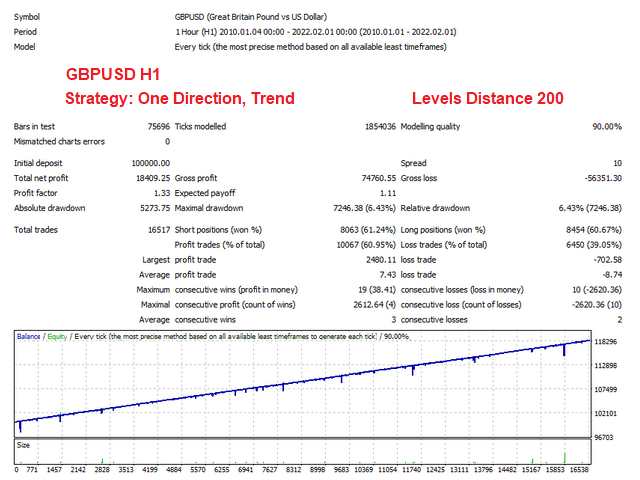
Task: Click the Equity legend label in chart
Action: tap(57, 337)
